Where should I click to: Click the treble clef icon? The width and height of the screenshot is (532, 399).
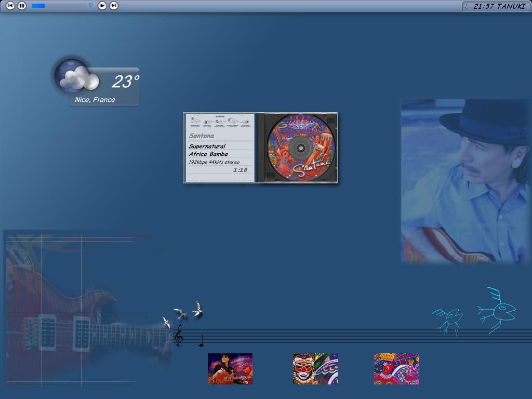tap(179, 336)
